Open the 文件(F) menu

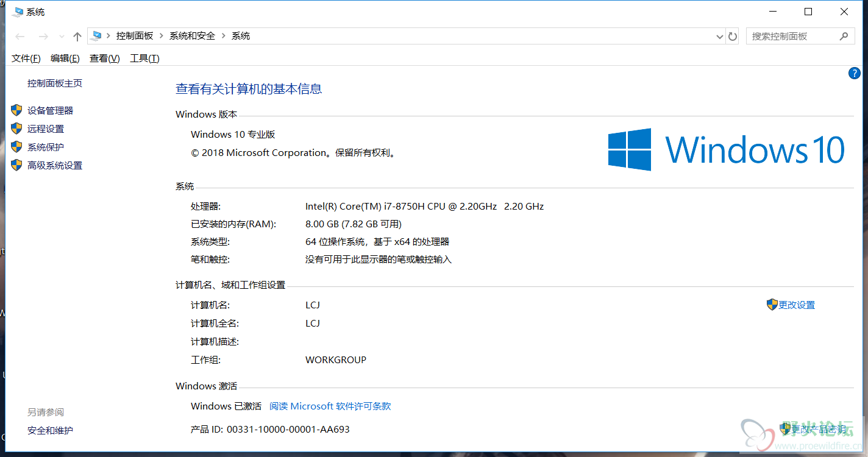click(x=26, y=58)
